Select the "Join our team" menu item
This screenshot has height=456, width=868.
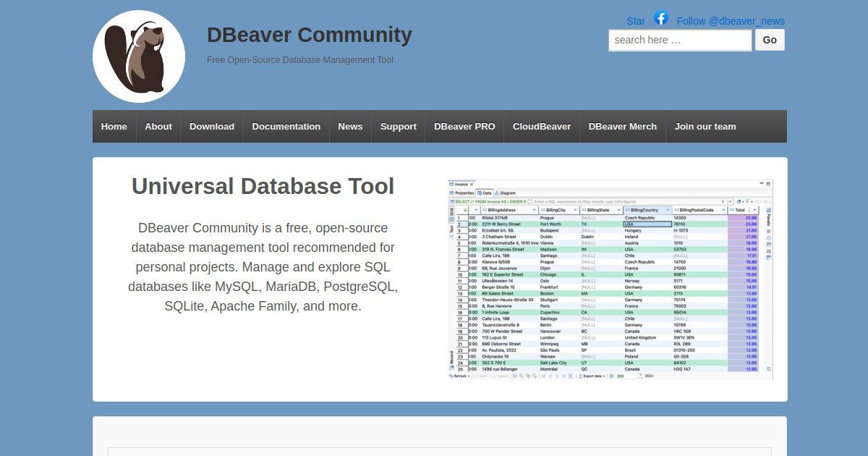705,127
